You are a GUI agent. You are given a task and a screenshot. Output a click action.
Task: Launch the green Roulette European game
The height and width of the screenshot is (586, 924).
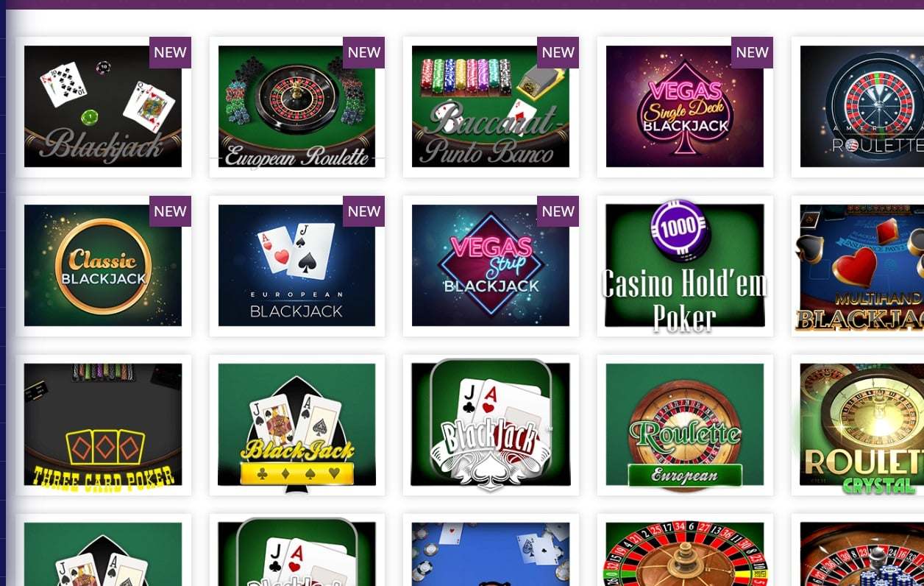685,425
